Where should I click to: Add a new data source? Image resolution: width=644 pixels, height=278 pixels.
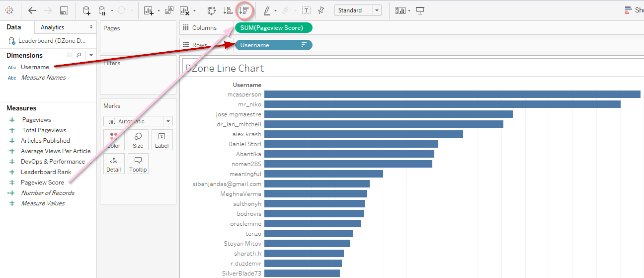[x=86, y=10]
